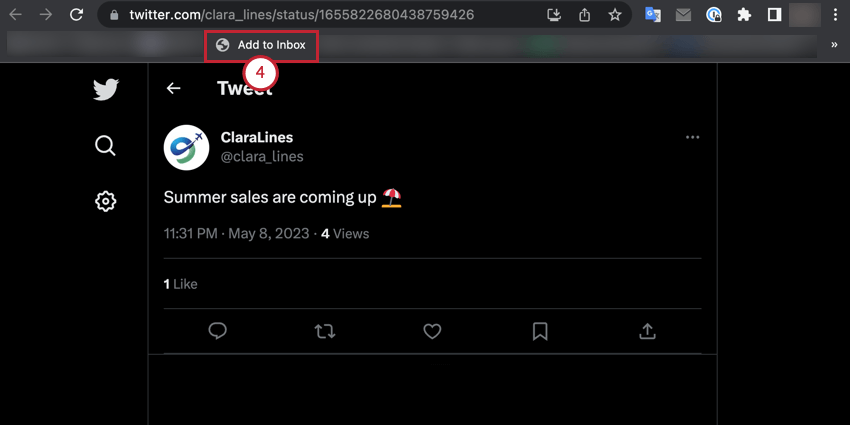The height and width of the screenshot is (425, 850).
Task: Share the tweet using upload icon
Action: point(647,331)
